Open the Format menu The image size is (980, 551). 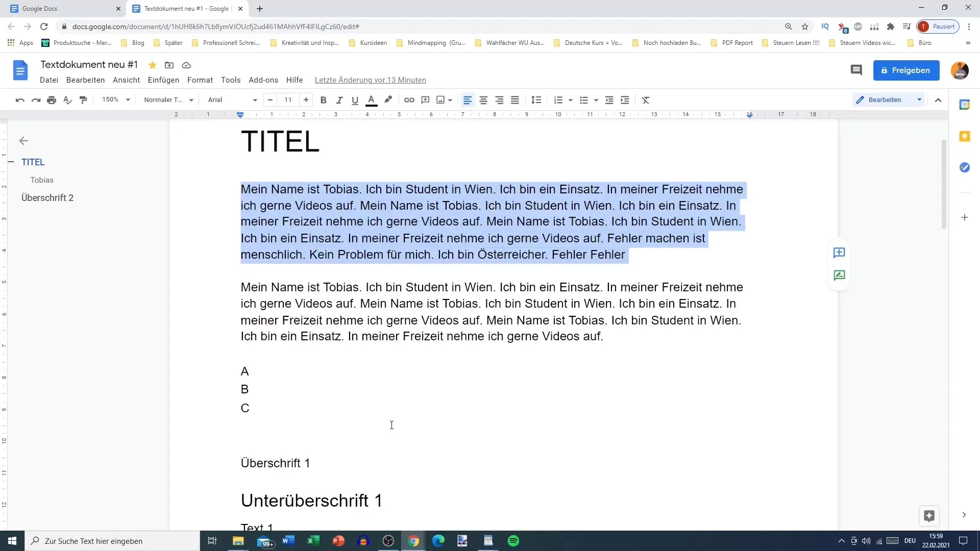click(x=200, y=80)
